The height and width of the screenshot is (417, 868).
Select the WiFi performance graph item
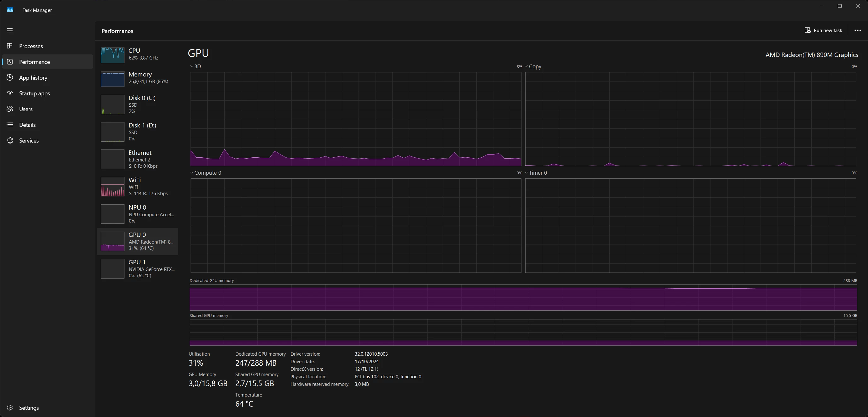tap(112, 187)
